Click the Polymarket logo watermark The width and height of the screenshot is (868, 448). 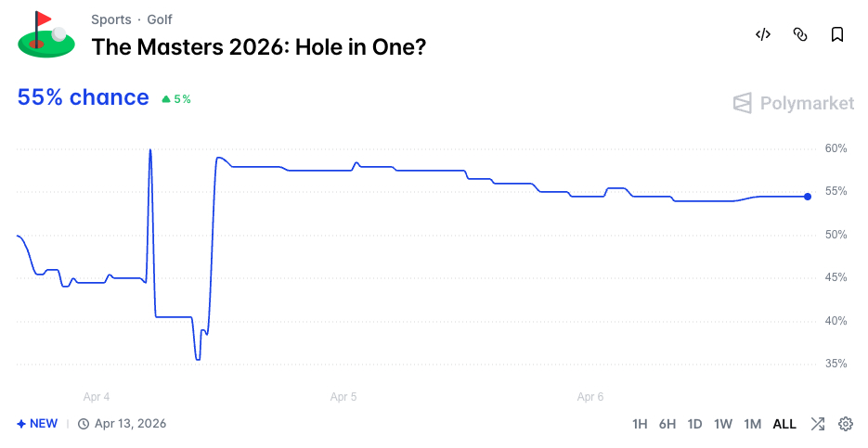coord(793,103)
